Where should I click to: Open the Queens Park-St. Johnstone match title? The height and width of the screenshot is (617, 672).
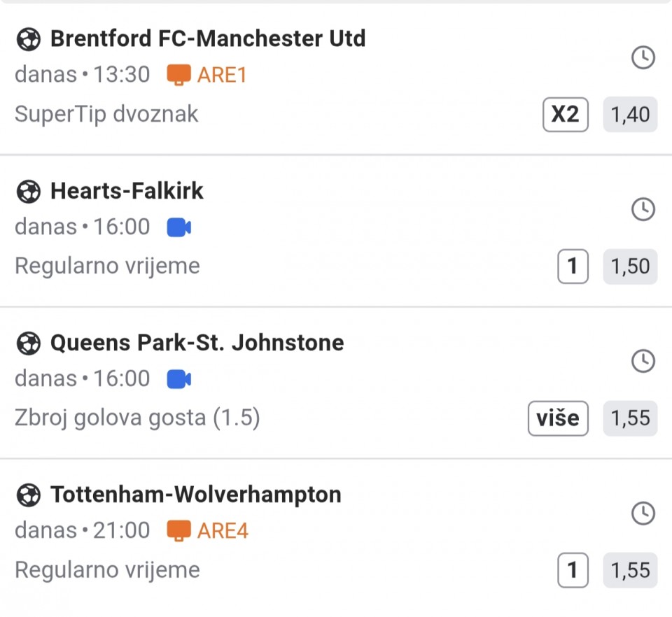(197, 343)
